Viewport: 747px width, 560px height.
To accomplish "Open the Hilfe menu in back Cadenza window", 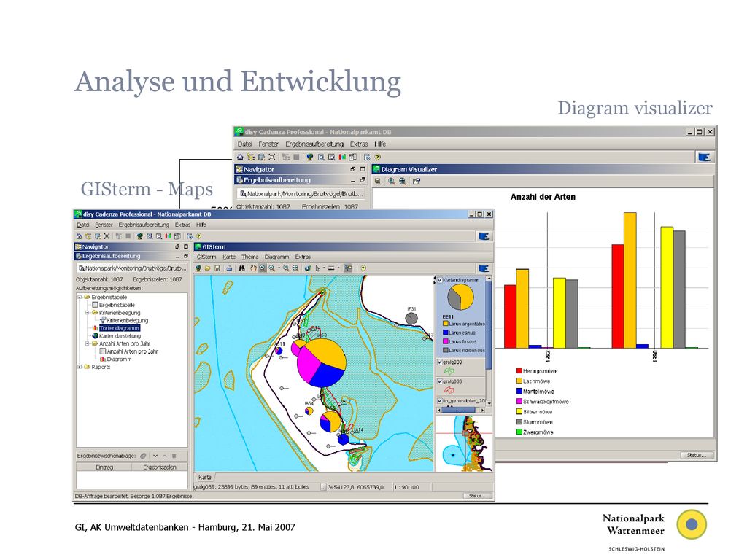I will pyautogui.click(x=380, y=144).
